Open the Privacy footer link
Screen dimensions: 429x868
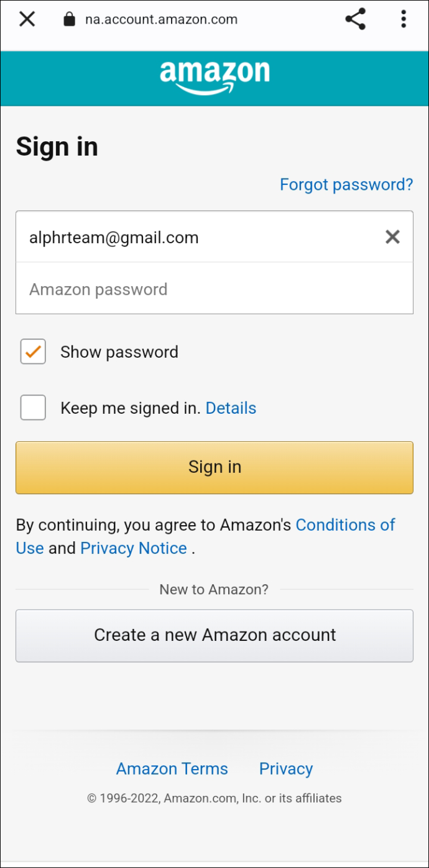pyautogui.click(x=286, y=769)
